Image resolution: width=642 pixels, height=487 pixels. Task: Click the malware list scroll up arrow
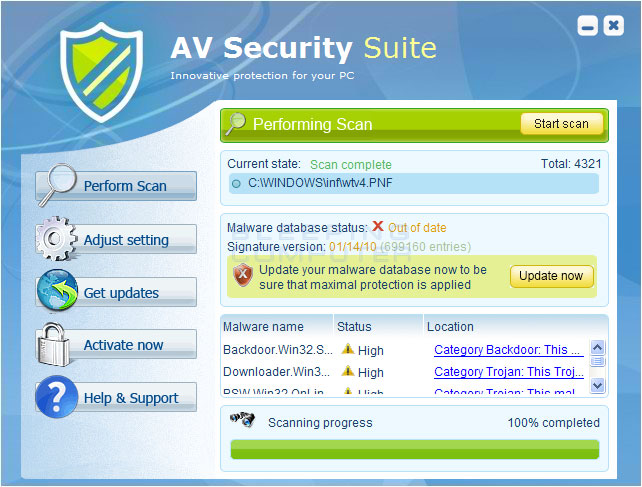[x=597, y=348]
